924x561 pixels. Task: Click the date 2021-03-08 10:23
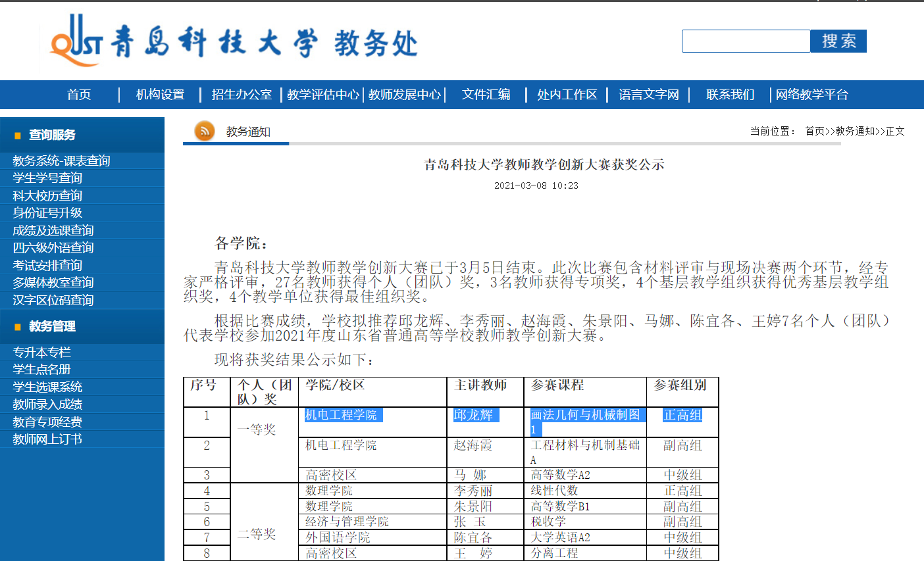click(536, 186)
